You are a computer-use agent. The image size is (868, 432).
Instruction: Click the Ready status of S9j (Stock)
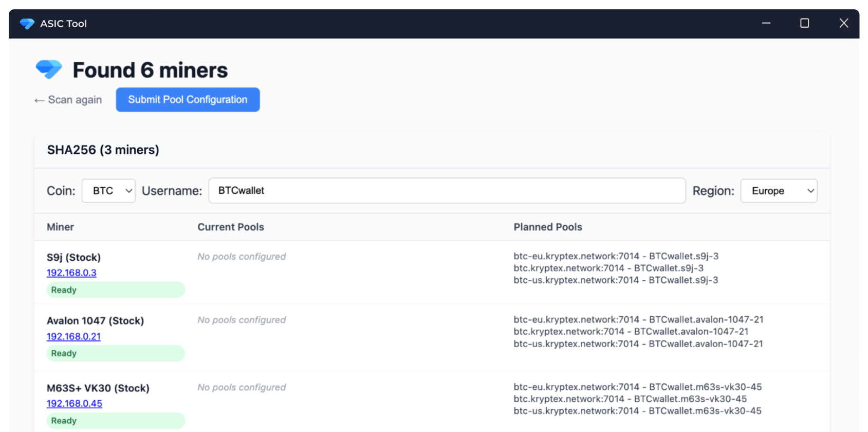(116, 290)
